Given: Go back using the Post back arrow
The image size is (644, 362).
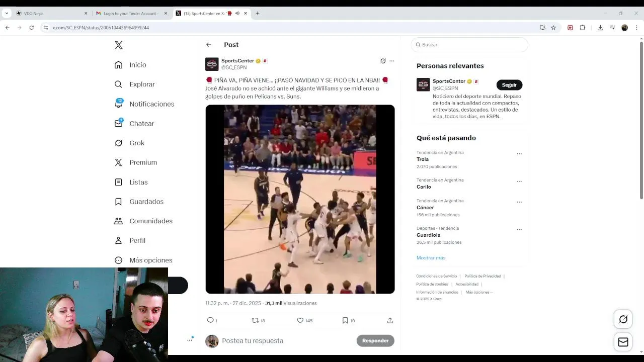Looking at the screenshot, I should 209,45.
